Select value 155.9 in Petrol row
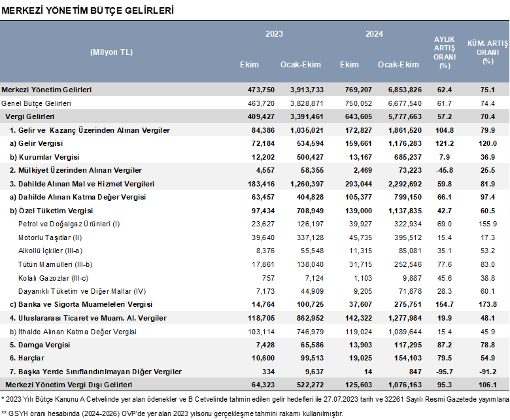The height and width of the screenshot is (420, 510). [488, 224]
